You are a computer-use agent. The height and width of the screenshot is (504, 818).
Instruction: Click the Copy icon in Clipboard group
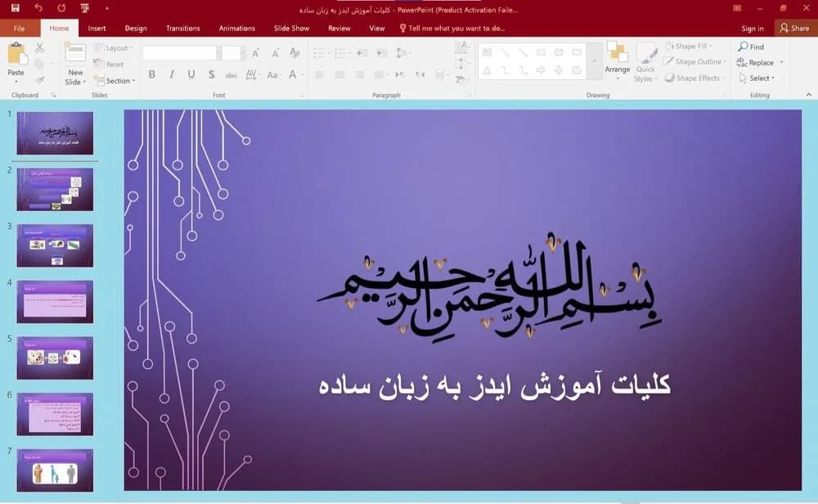(39, 64)
